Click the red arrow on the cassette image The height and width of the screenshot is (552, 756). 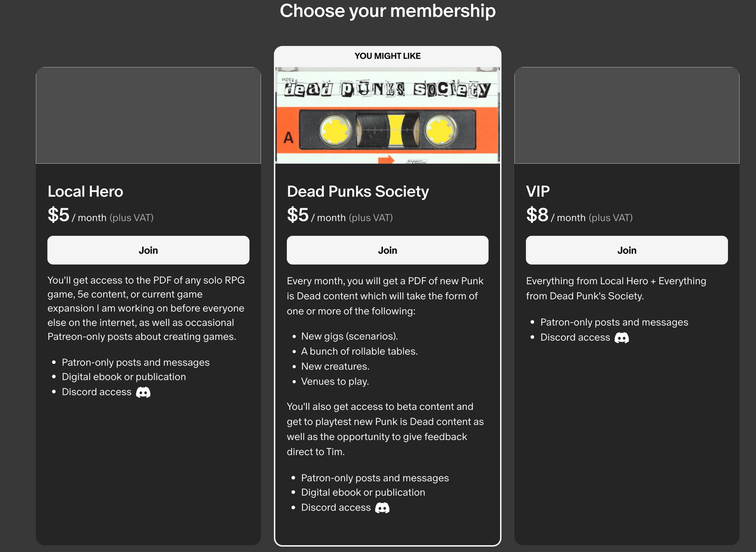coord(386,160)
